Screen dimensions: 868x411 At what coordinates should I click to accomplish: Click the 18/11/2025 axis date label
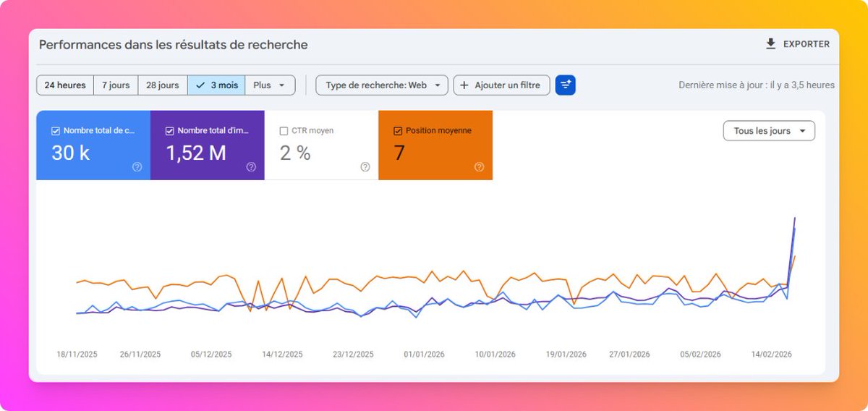[77, 355]
